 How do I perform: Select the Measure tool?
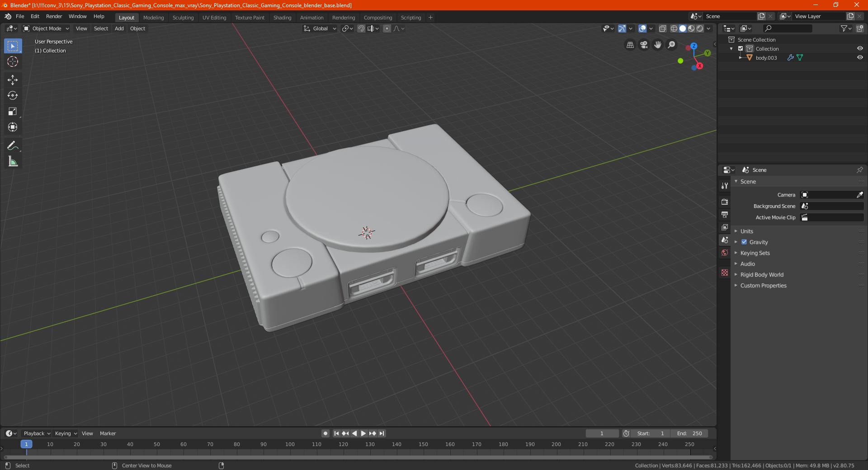click(x=13, y=161)
